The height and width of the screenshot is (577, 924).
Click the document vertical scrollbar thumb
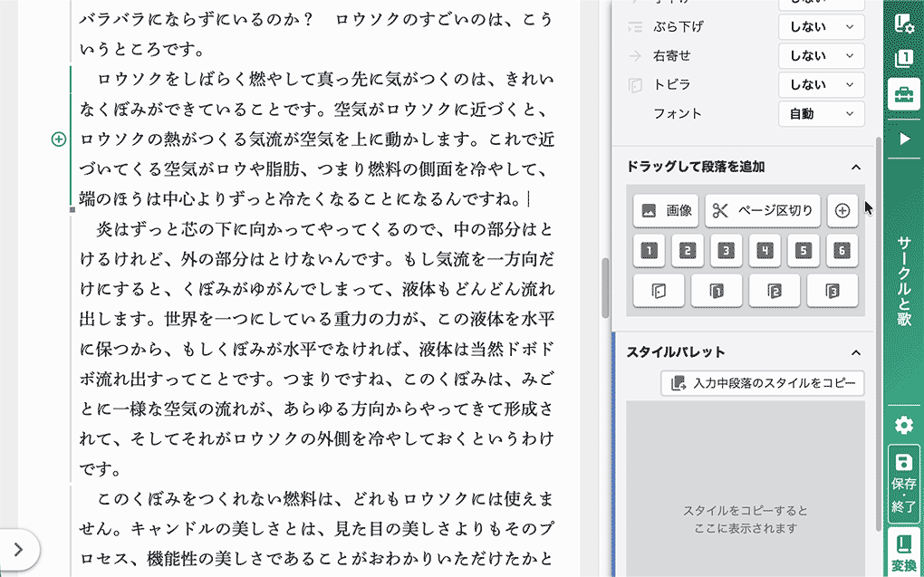pyautogui.click(x=605, y=288)
